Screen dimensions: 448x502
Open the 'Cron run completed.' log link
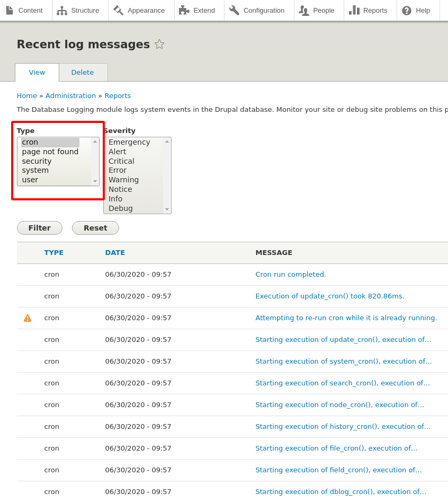(x=290, y=274)
